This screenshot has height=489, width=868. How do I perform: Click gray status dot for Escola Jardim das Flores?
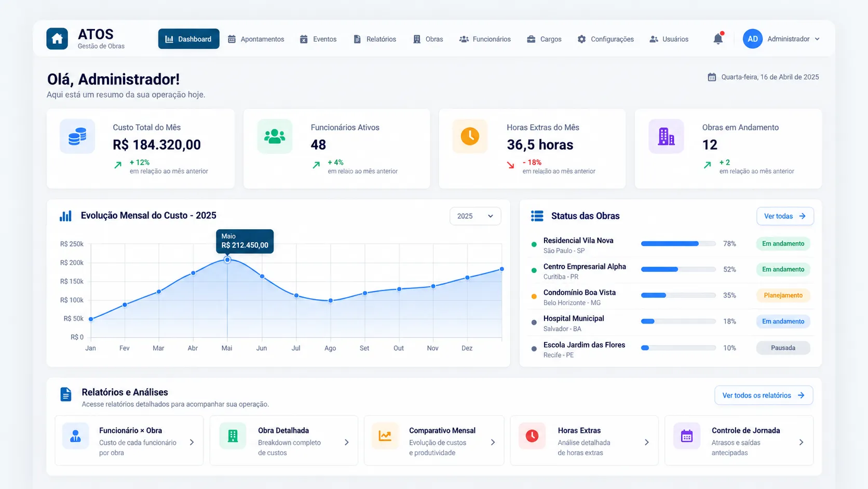[x=534, y=349]
